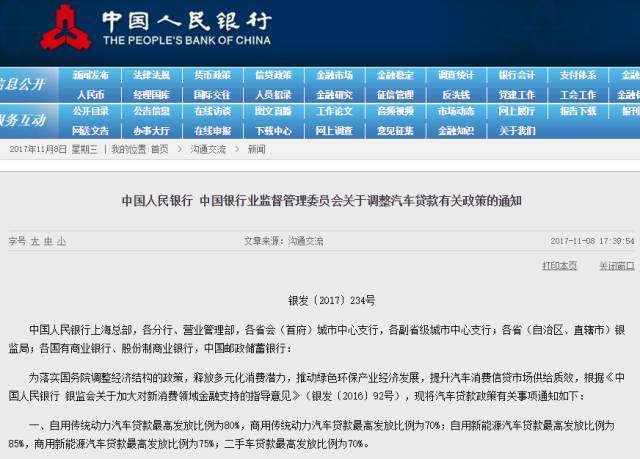
Task: Click the document number 银发〔2017〕234号
Action: pos(331,301)
